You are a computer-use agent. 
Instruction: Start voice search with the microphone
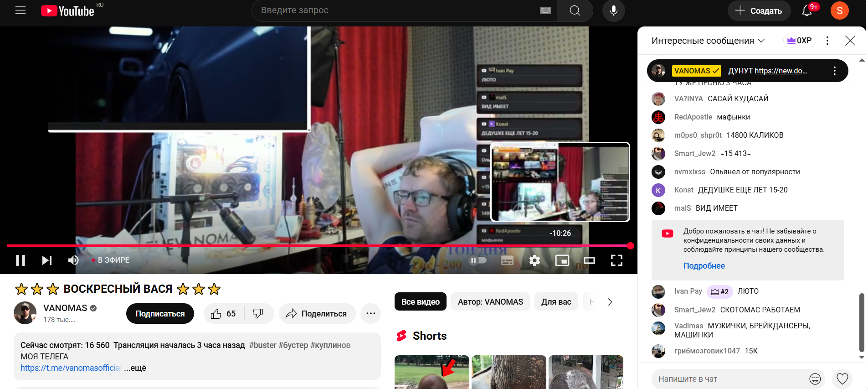click(x=614, y=10)
